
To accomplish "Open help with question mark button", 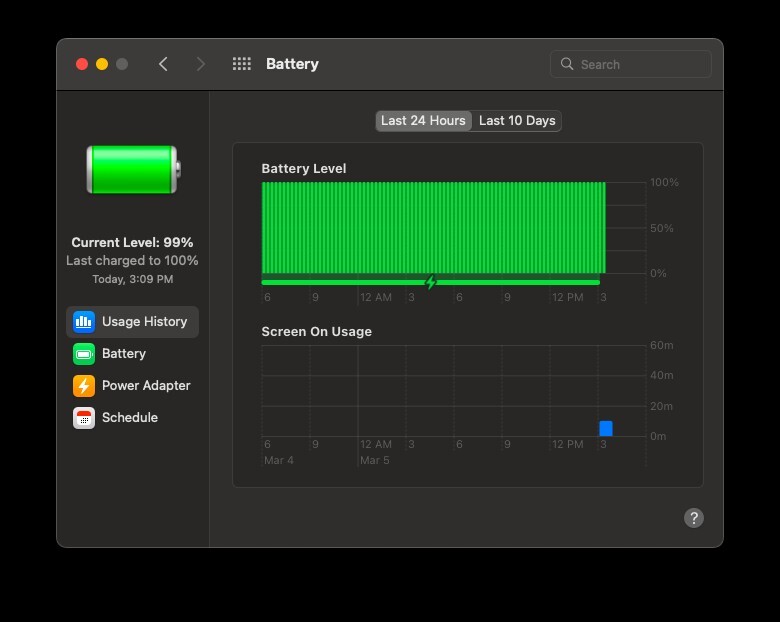I will [x=693, y=518].
